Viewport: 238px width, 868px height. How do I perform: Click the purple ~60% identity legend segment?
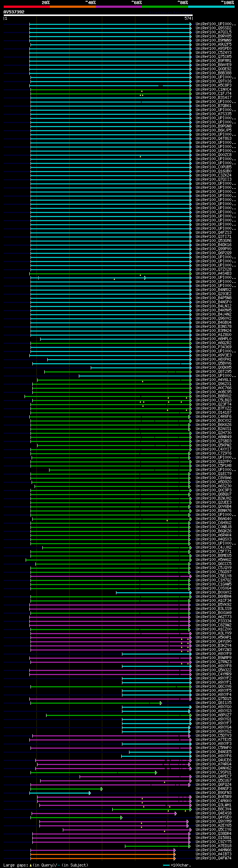(x=119, y=7)
